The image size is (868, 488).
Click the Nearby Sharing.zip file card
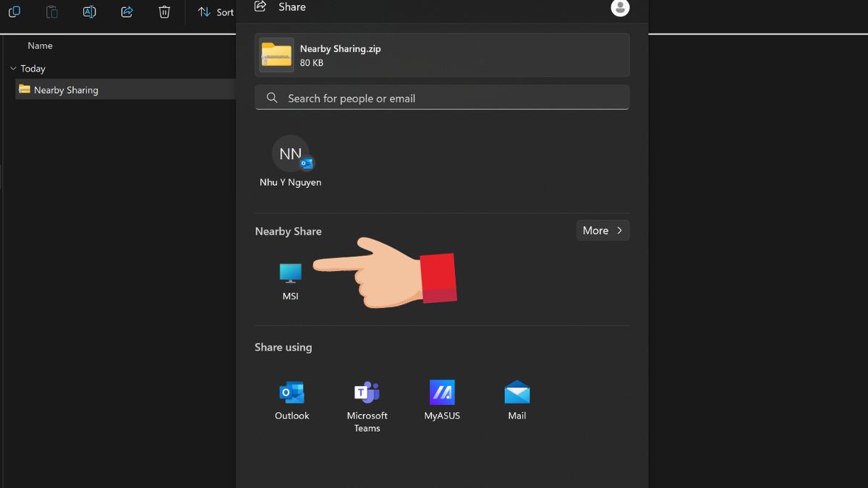(x=441, y=55)
